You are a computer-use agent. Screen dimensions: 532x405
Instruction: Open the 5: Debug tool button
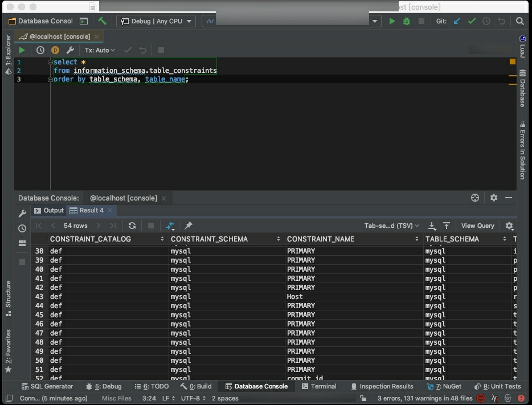pos(104,386)
